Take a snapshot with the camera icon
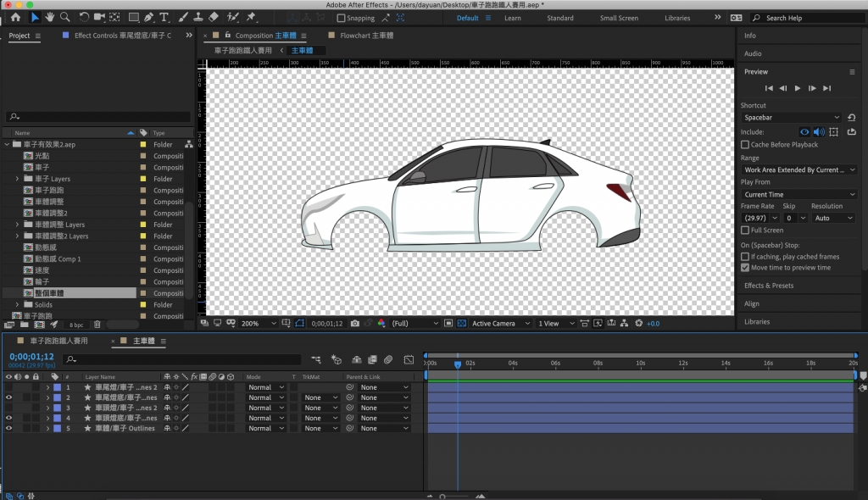The width and height of the screenshot is (868, 500). coord(354,324)
